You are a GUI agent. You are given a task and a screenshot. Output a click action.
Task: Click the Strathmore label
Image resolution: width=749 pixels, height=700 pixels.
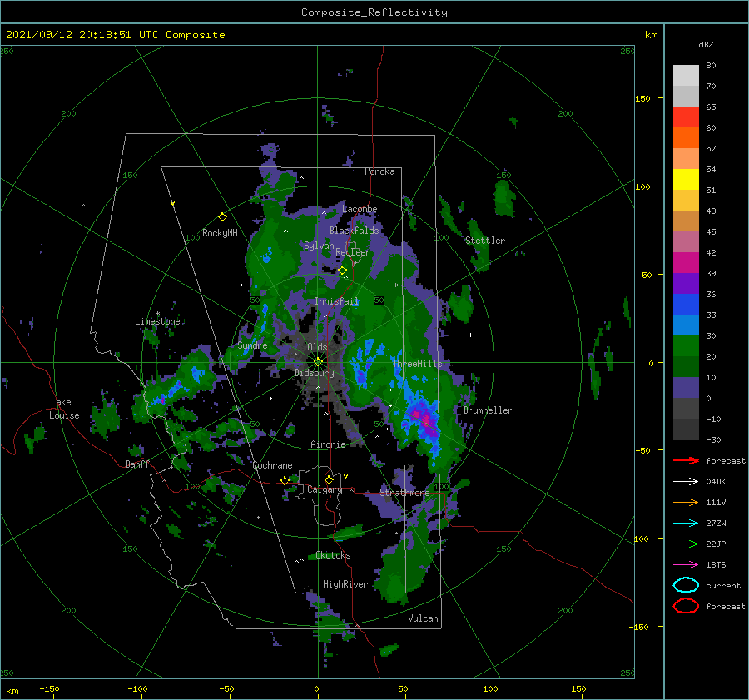coord(404,493)
